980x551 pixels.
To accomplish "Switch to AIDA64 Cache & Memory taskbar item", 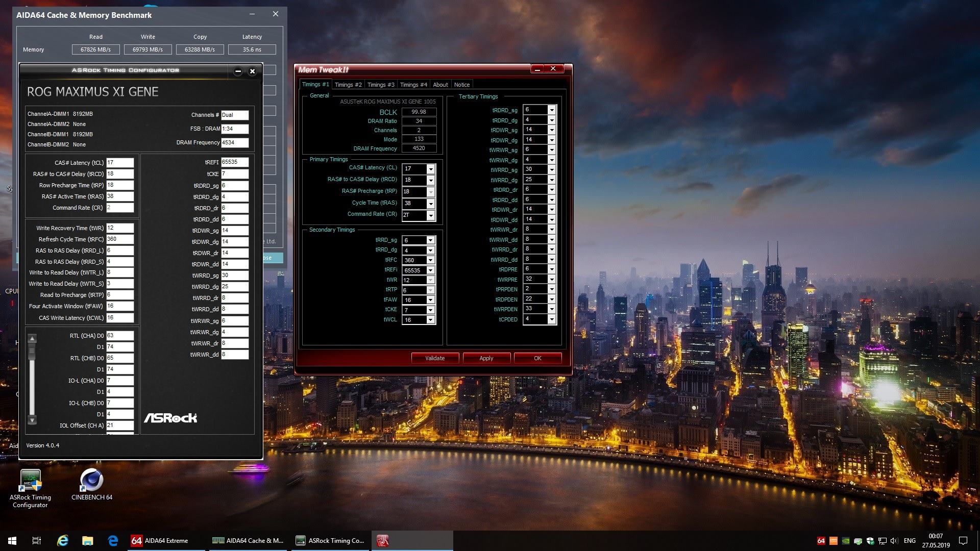I will [248, 541].
